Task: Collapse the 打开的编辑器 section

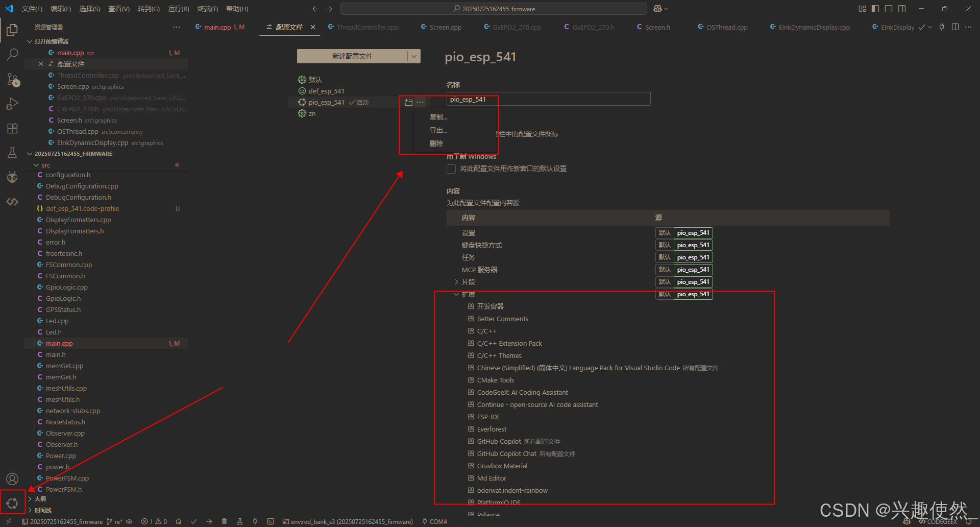Action: point(30,41)
